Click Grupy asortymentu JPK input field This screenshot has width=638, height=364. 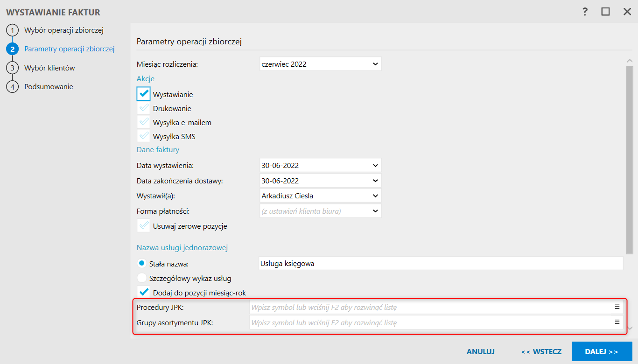click(x=436, y=322)
